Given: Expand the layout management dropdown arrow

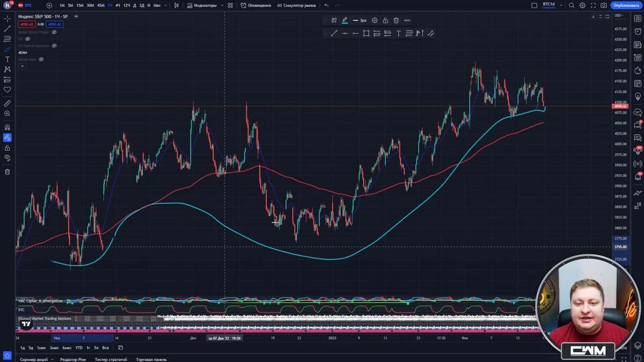Looking at the screenshot, I should [x=560, y=5].
